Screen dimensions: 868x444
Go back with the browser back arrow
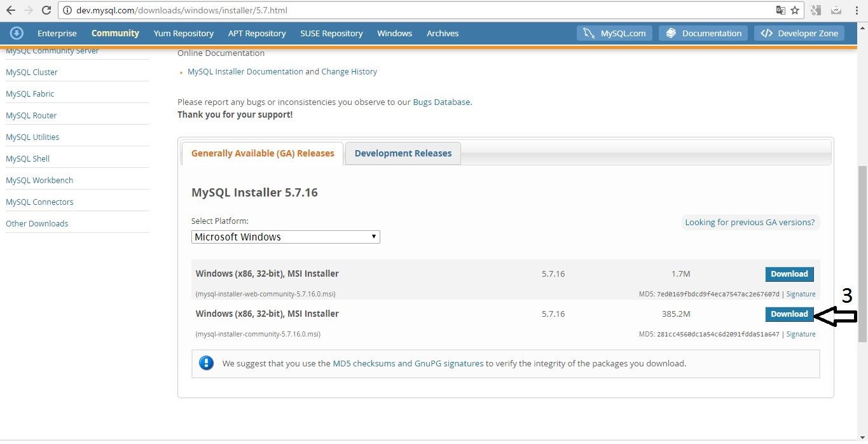pos(10,10)
